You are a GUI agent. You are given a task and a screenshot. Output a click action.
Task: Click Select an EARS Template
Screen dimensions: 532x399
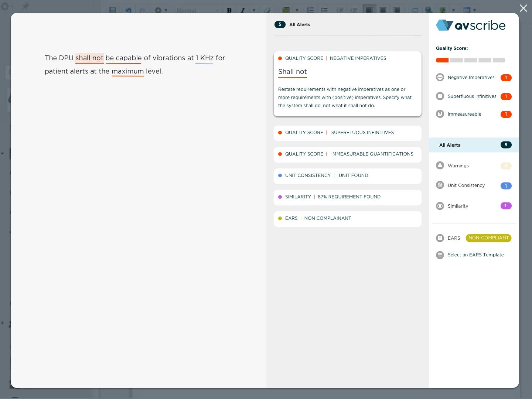[x=475, y=255]
